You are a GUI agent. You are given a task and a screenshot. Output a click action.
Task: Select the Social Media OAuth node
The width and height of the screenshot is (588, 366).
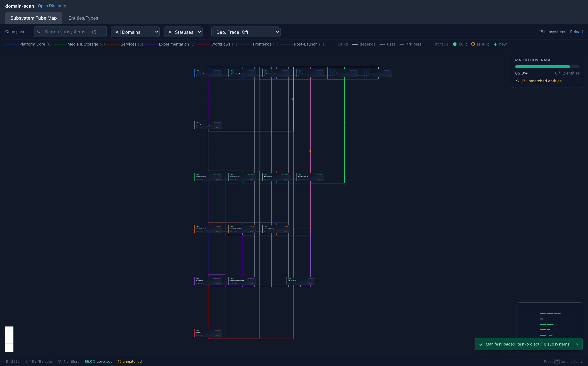208,229
